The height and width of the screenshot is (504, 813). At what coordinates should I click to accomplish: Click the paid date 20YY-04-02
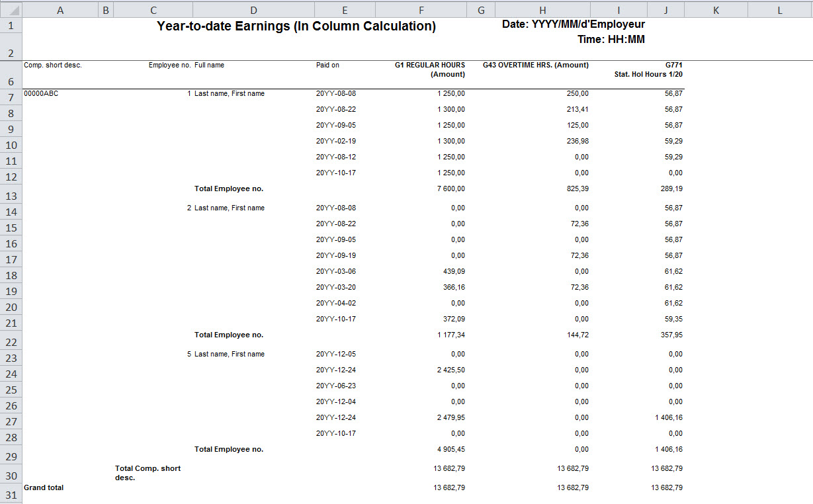(x=335, y=303)
